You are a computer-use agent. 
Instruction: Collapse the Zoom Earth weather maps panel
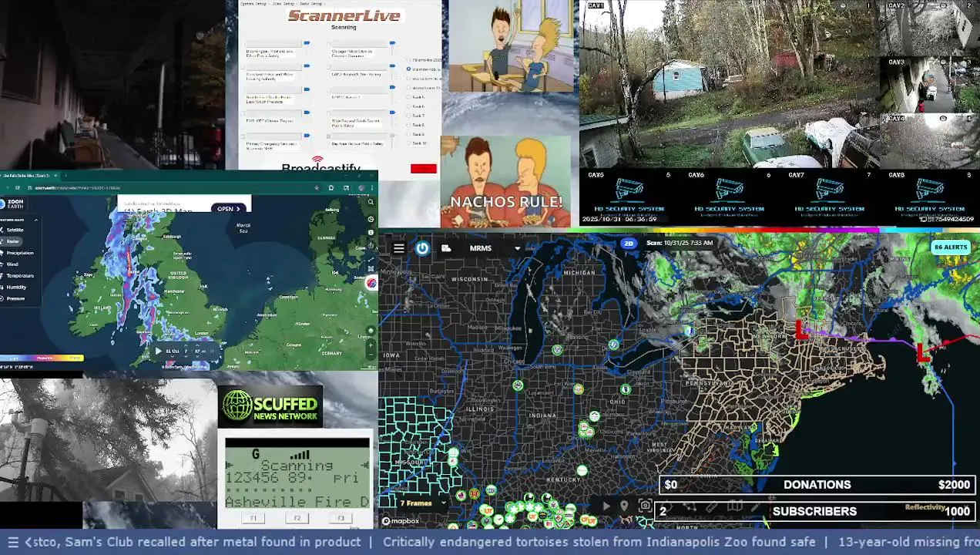(36, 220)
